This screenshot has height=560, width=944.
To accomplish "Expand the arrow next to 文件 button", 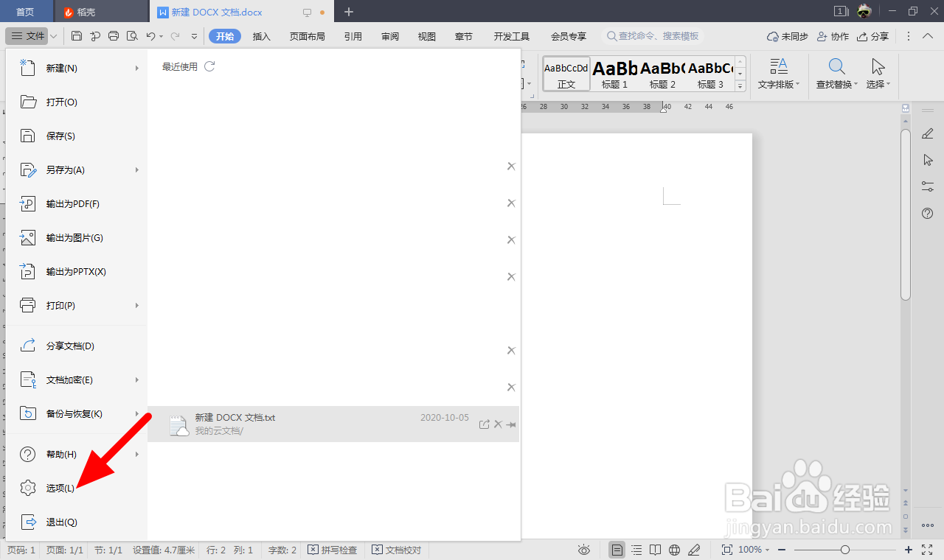I will click(x=54, y=36).
